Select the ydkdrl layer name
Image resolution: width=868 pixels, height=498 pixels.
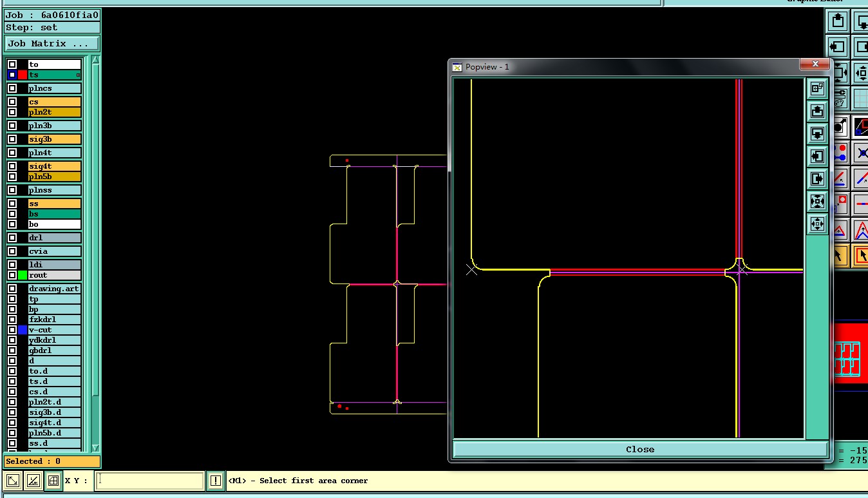pyautogui.click(x=55, y=340)
